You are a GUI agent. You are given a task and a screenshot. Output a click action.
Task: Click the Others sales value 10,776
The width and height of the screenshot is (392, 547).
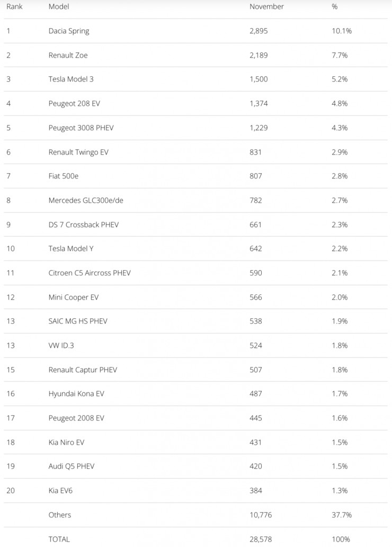click(x=261, y=515)
